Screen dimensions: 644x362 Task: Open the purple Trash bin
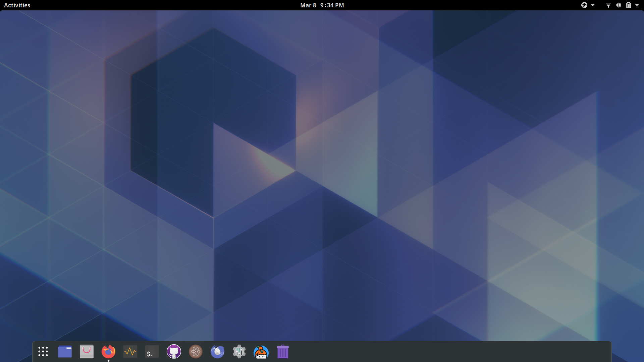tap(283, 352)
